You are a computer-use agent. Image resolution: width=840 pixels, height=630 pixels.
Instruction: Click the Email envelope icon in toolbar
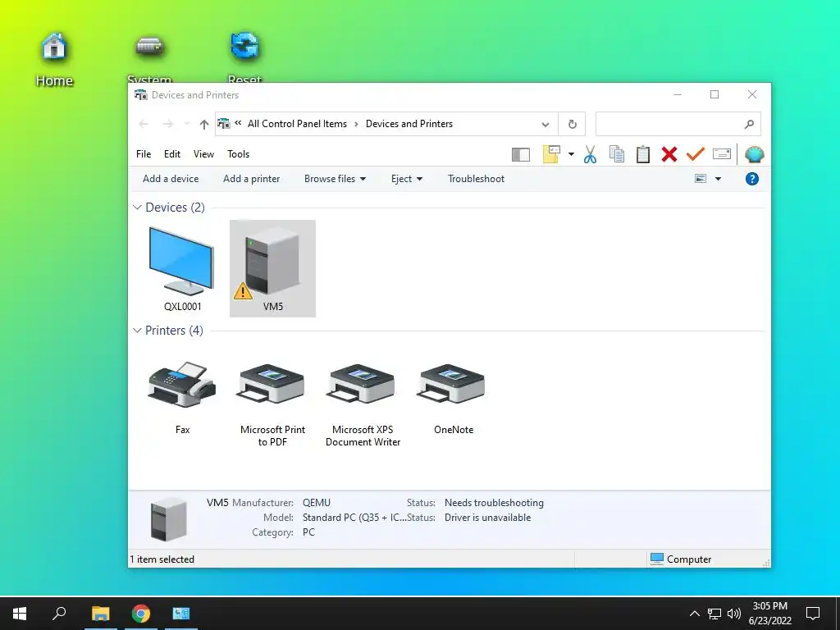[x=722, y=154]
